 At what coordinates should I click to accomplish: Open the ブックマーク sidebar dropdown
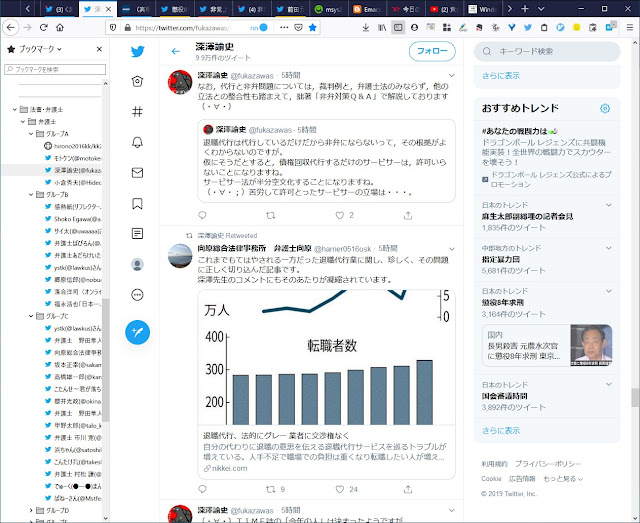click(40, 49)
